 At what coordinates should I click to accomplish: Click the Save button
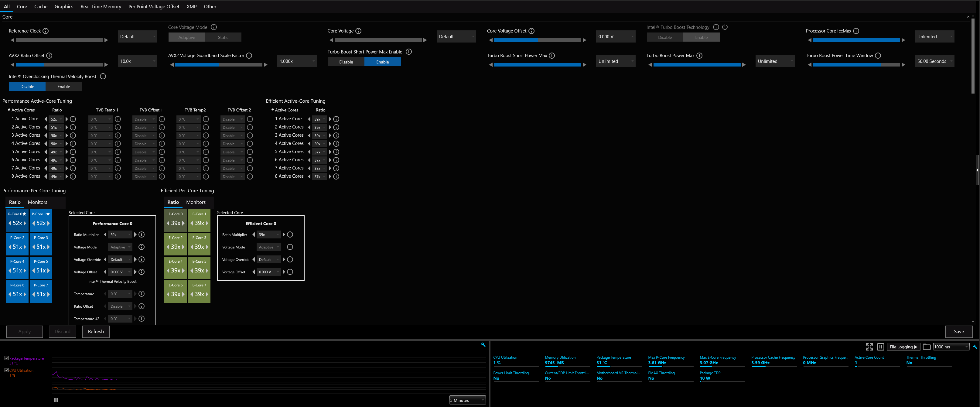click(x=959, y=332)
